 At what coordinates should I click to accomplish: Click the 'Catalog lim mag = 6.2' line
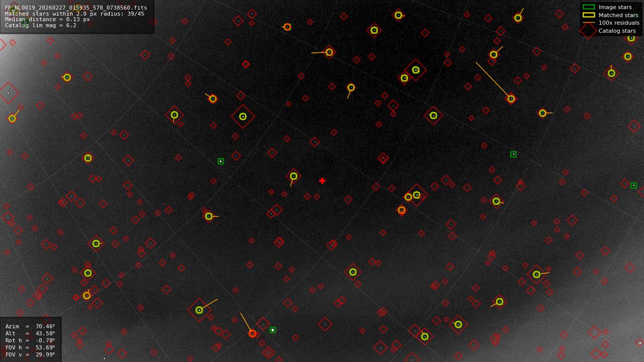pyautogui.click(x=41, y=25)
